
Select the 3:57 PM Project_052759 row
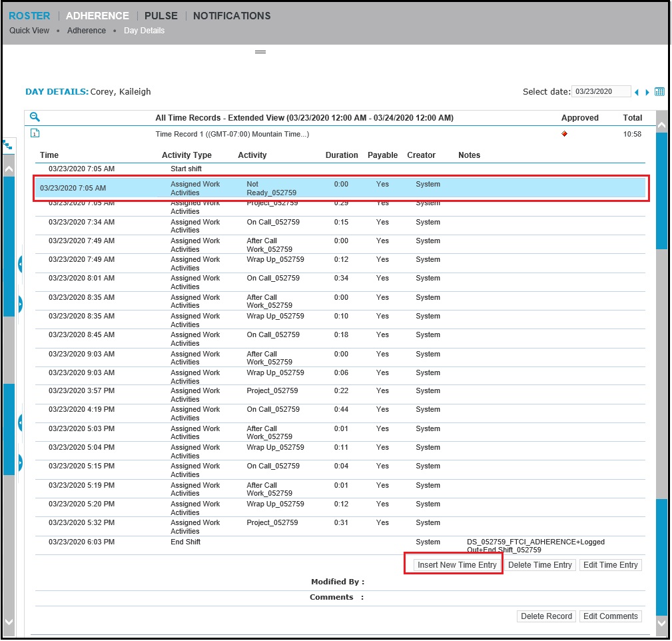point(340,395)
